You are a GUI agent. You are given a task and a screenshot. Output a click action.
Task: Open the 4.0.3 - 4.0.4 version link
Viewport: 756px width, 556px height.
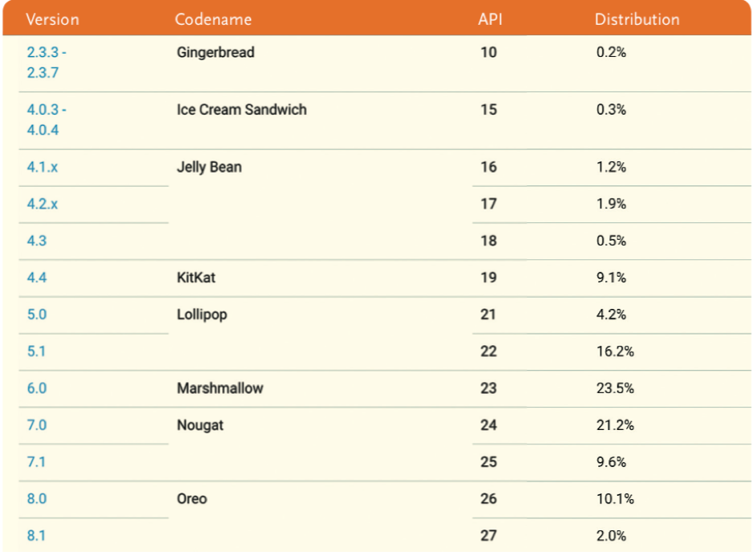(x=46, y=120)
